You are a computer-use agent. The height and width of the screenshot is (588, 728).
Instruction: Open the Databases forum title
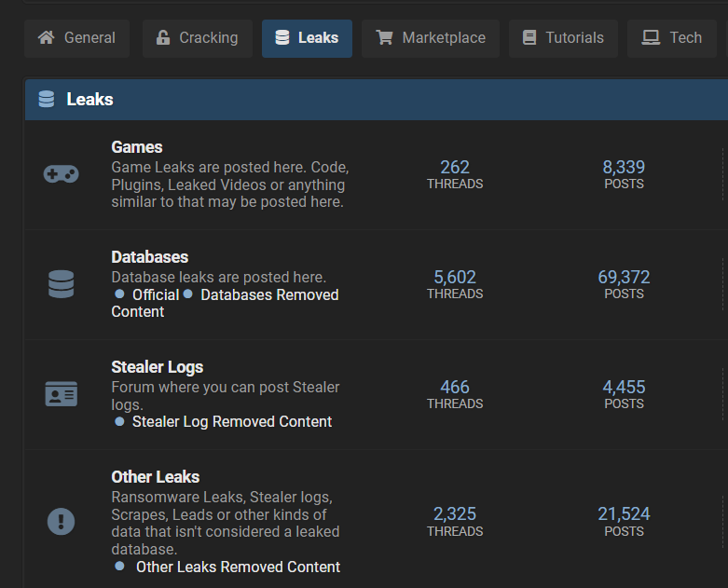(x=149, y=257)
